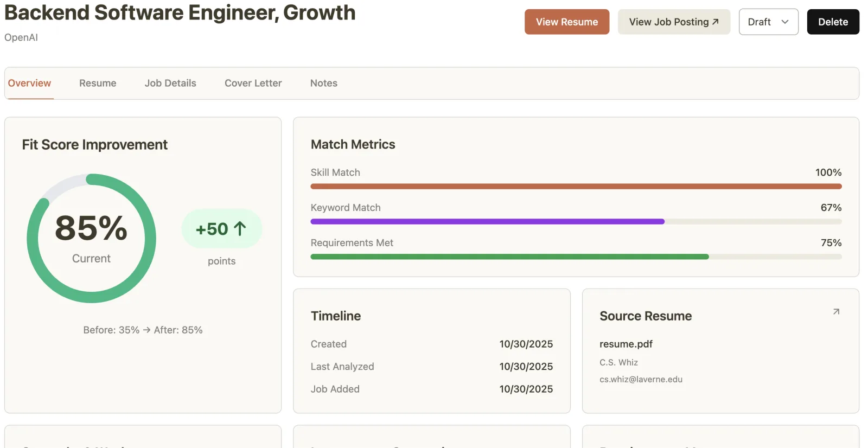Viewport: 868px width, 448px height.
Task: Open the Source Resume external link arrow
Action: (836, 311)
